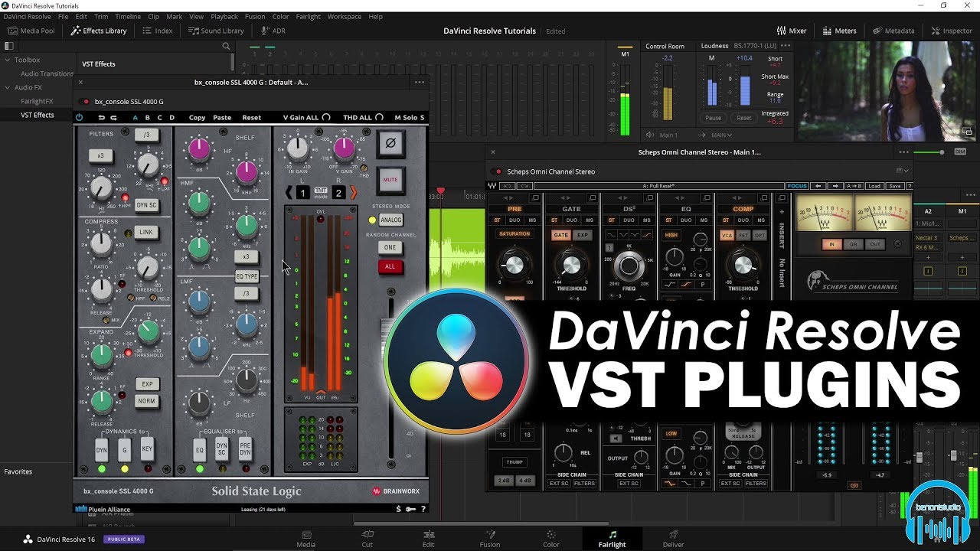Switch to the Deliver page tab
Screen dimensions: 980x551
pos(673,539)
